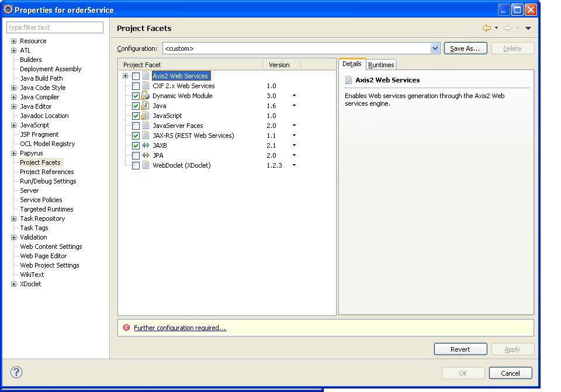Uncheck the Java facet checkbox
Viewport: 561px width, 392px height.
(136, 106)
